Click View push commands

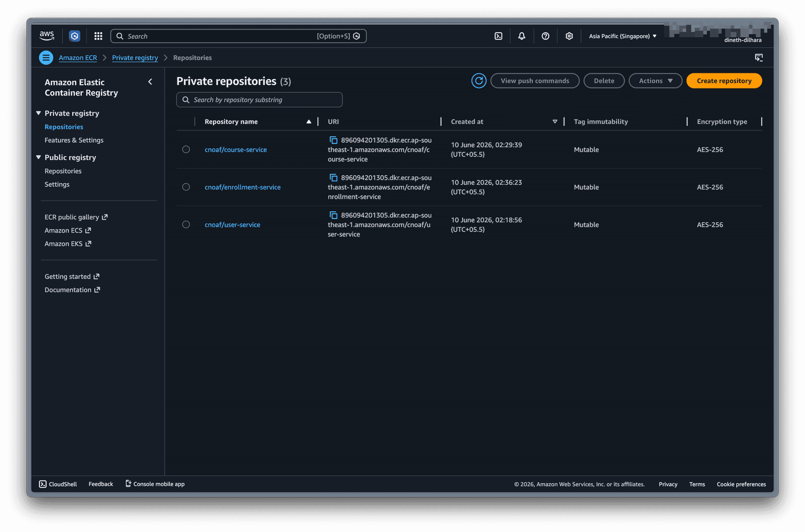[535, 80]
